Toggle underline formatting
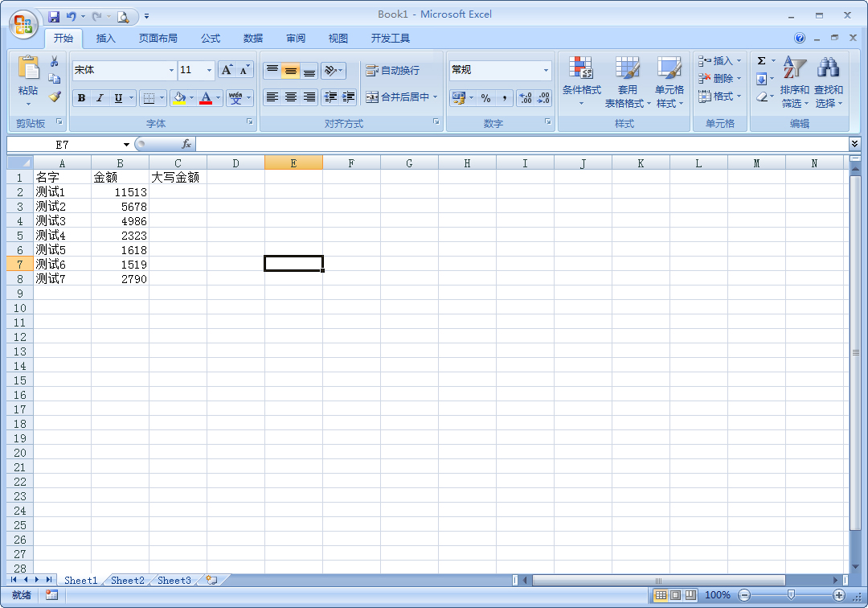 [118, 98]
